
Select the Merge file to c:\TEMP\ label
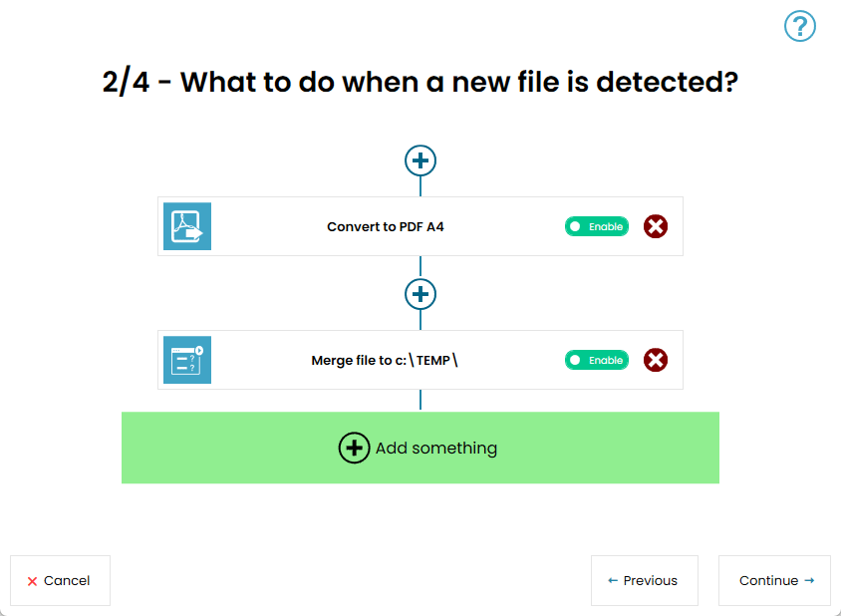[x=385, y=360]
